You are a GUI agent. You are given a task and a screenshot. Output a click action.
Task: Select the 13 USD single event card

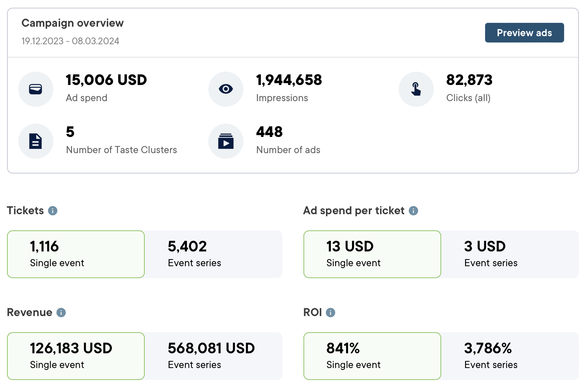(x=372, y=254)
